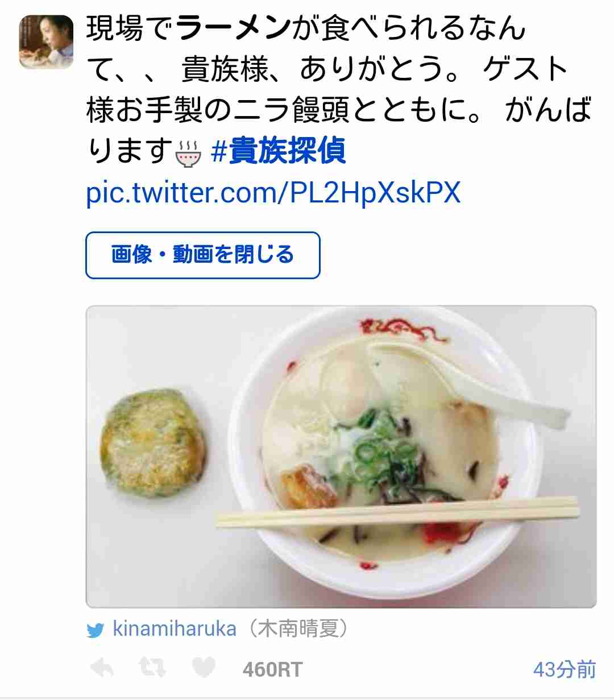
Task: Reply to the tweet with the arrow icon
Action: (x=102, y=669)
